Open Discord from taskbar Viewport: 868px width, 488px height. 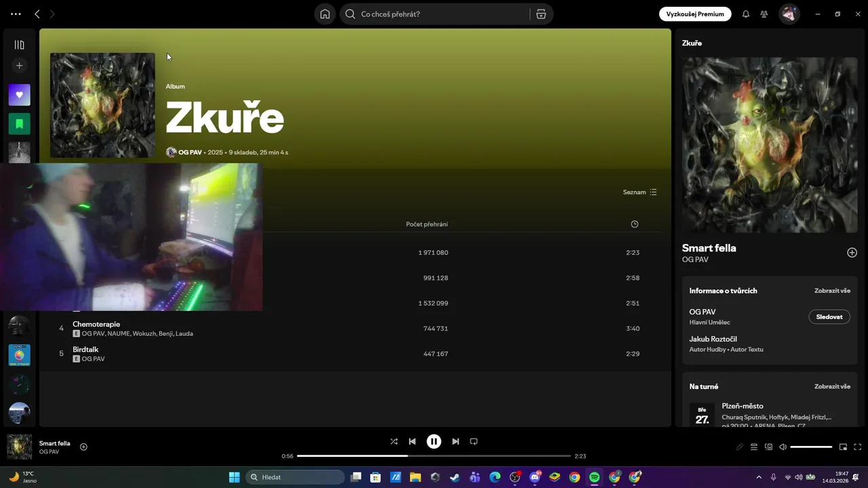534,477
